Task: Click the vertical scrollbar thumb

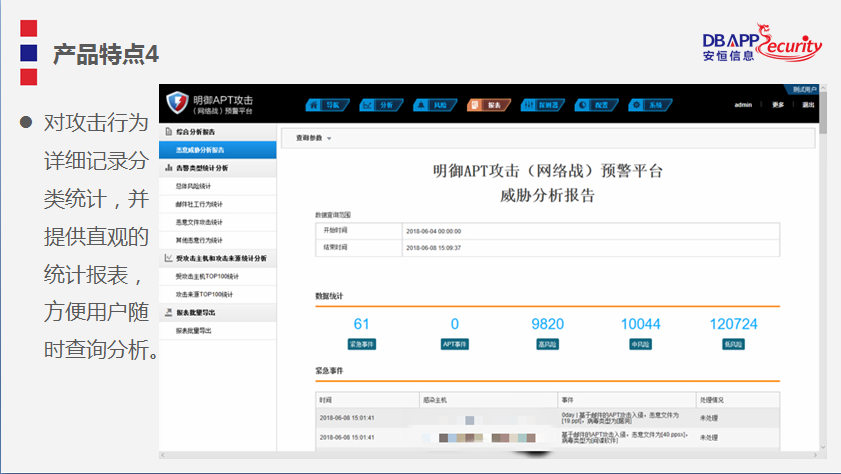Action: point(823,113)
